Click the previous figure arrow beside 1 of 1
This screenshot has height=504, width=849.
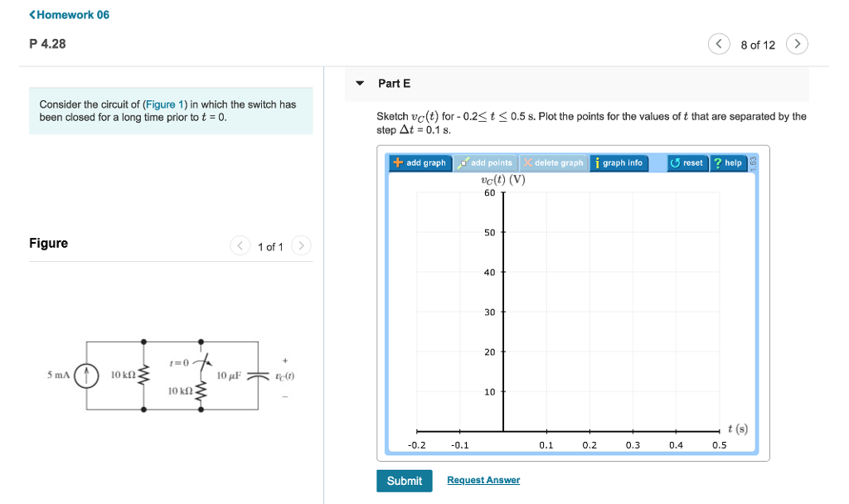(240, 245)
